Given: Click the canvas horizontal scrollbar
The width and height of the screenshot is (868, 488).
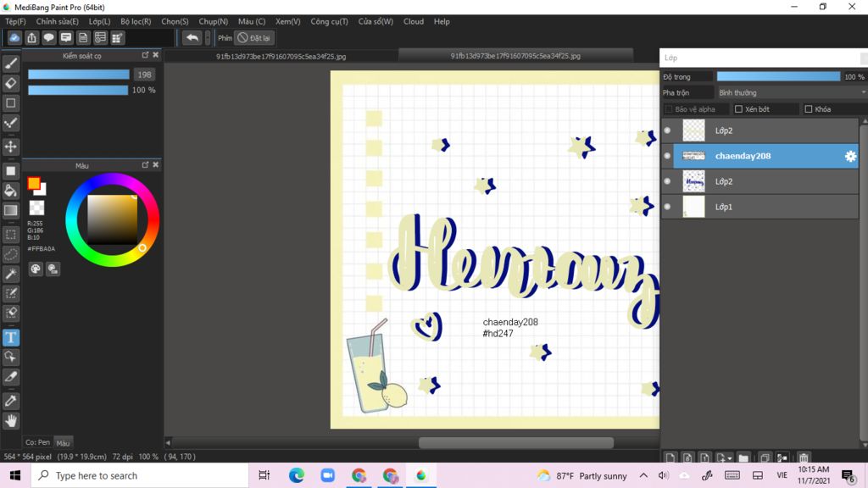Looking at the screenshot, I should tap(516, 442).
